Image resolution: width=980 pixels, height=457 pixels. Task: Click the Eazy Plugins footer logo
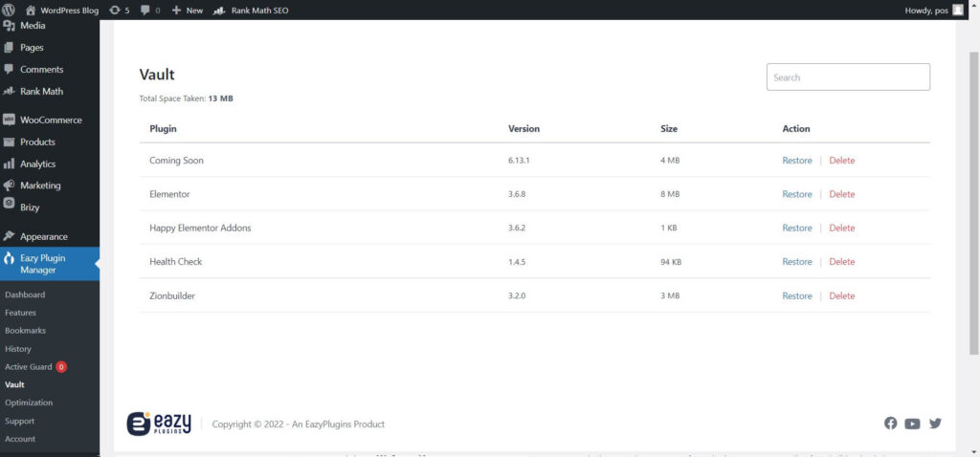click(159, 424)
